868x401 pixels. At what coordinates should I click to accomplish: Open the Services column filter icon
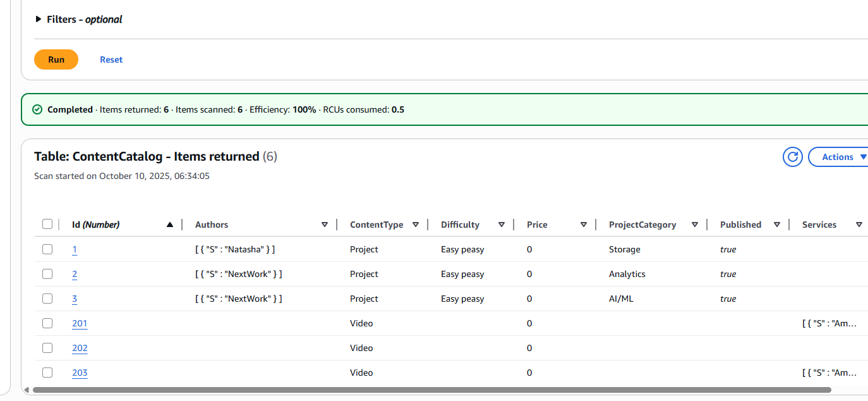(859, 224)
